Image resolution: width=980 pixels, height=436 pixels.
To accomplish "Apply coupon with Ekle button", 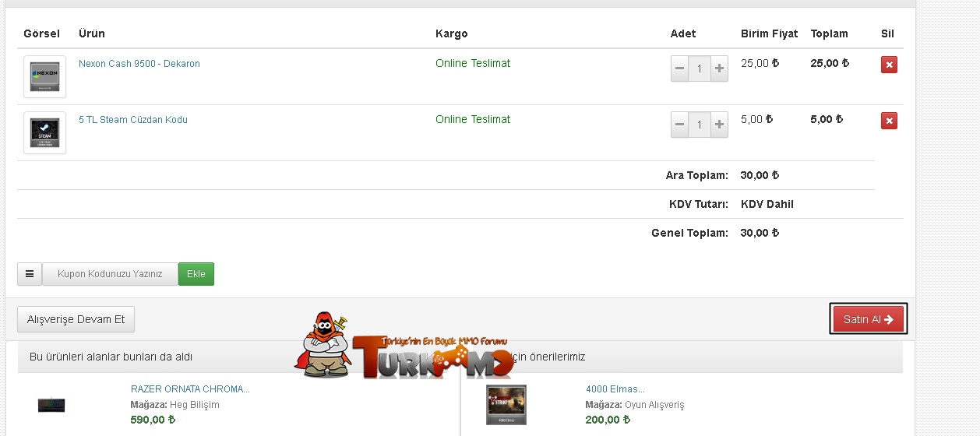I will 196,274.
